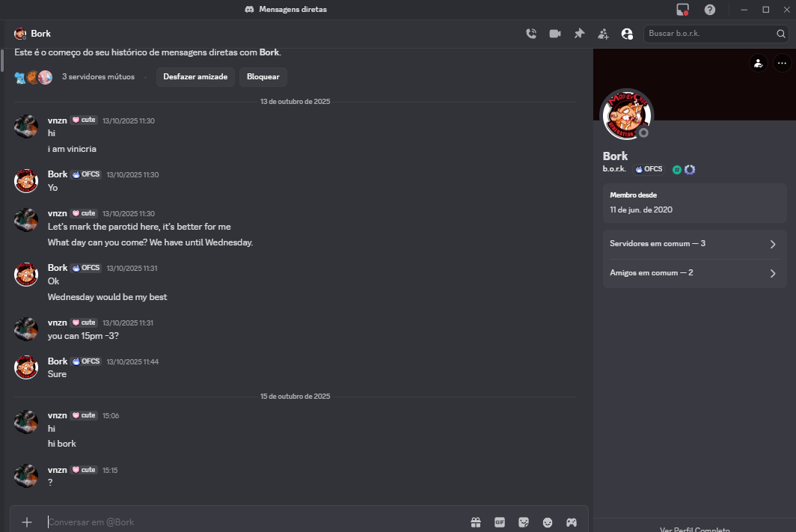The height and width of the screenshot is (532, 796).
Task: Click the search magnifier icon
Action: point(781,34)
